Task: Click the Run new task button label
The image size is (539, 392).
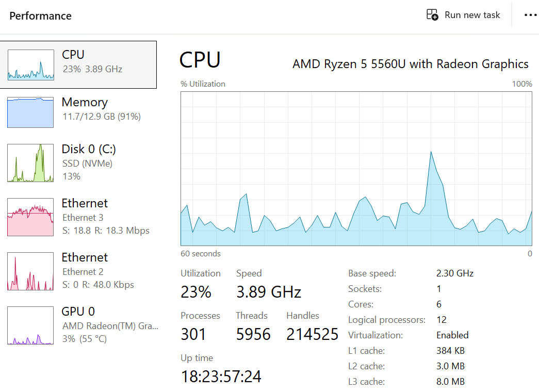Action: click(472, 15)
